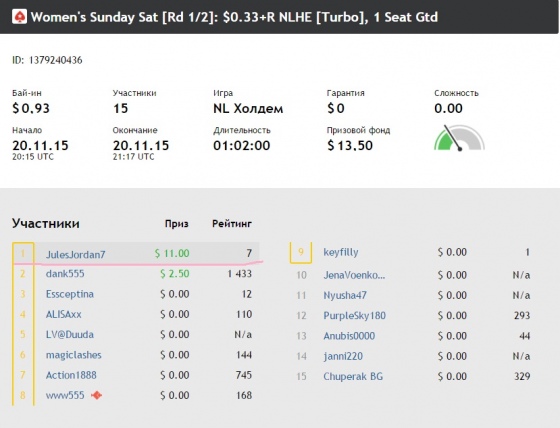Click the PokerStars spade logo icon
The image size is (560, 428).
(x=19, y=17)
